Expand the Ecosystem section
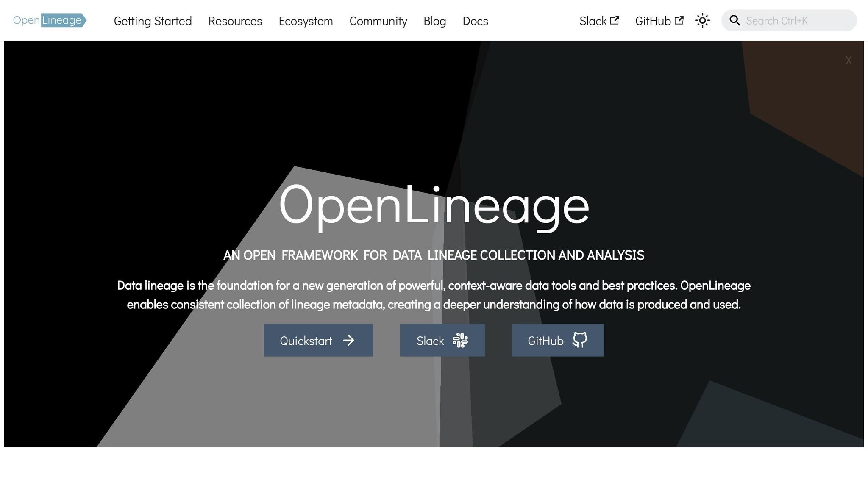 click(x=306, y=21)
